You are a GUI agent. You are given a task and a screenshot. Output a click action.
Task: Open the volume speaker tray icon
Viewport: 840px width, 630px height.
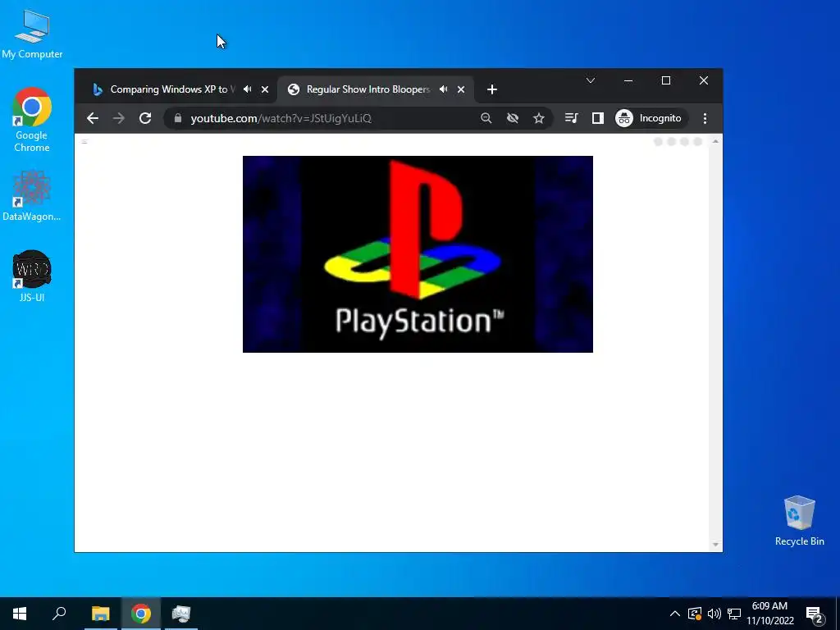point(714,614)
